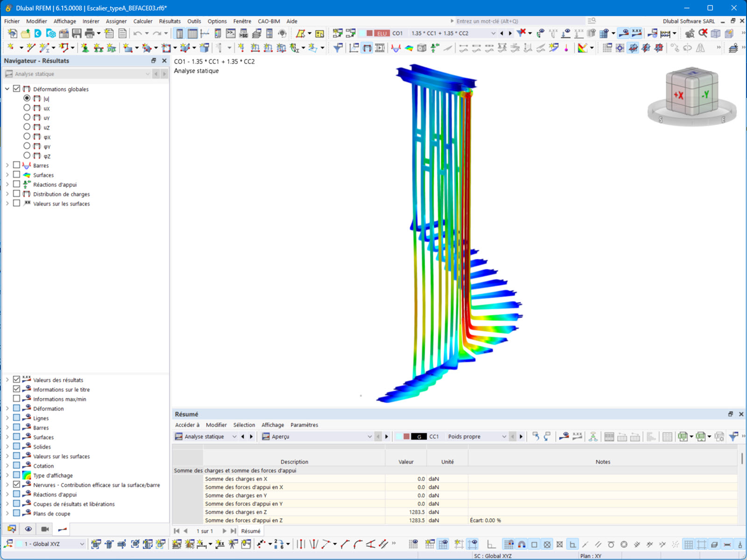Viewport: 747px width, 560px height.
Task: Click the wireframe cube view icon
Action: 716,33
